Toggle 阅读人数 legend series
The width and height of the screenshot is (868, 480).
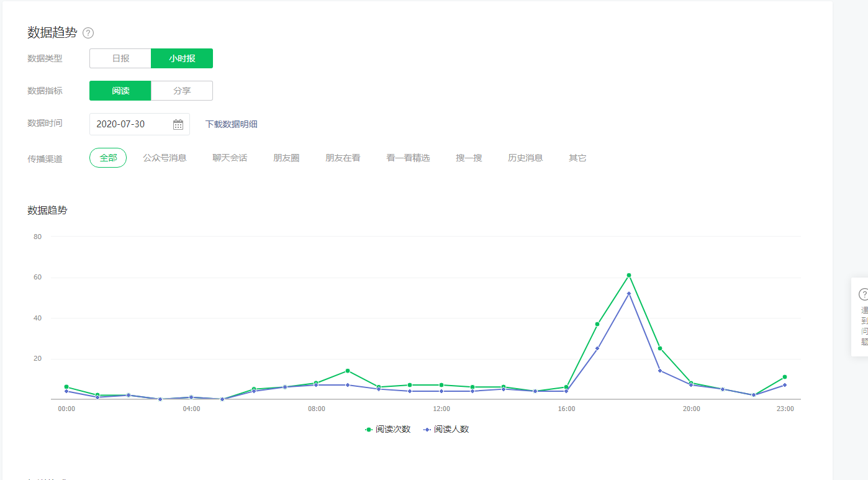click(x=446, y=429)
